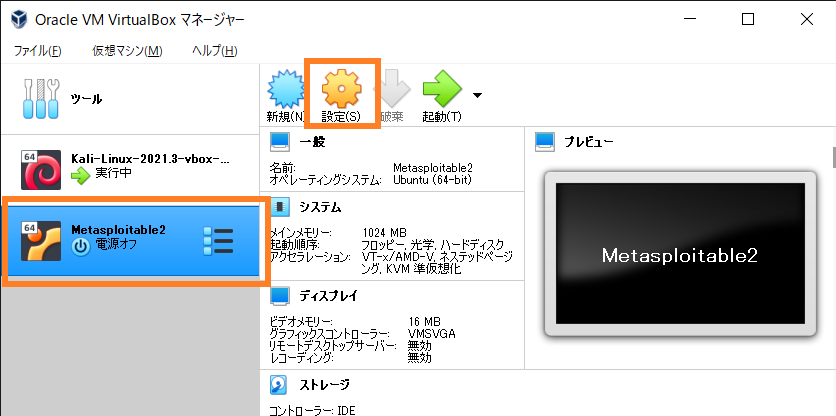Click the 16 MB video memory value
The width and height of the screenshot is (836, 416).
[424, 322]
